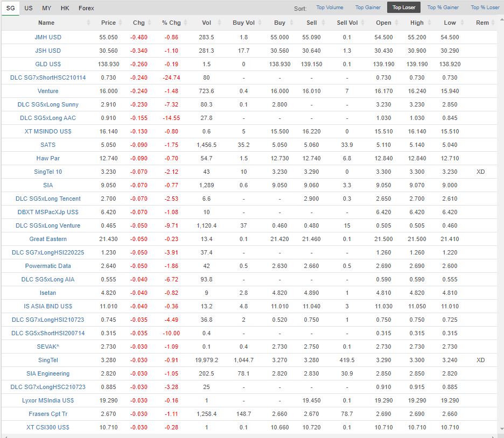Open the SIA stock link

pos(48,186)
